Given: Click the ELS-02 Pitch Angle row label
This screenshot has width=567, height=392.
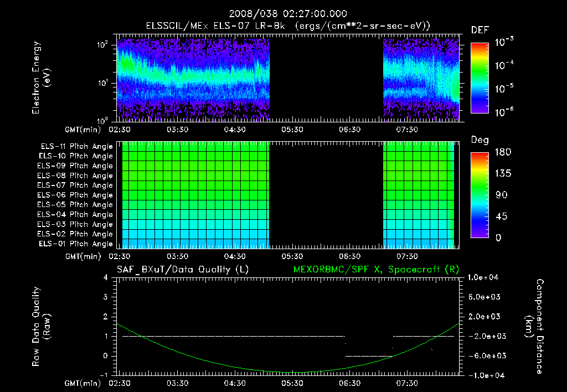Looking at the screenshot, I should tap(75, 234).
